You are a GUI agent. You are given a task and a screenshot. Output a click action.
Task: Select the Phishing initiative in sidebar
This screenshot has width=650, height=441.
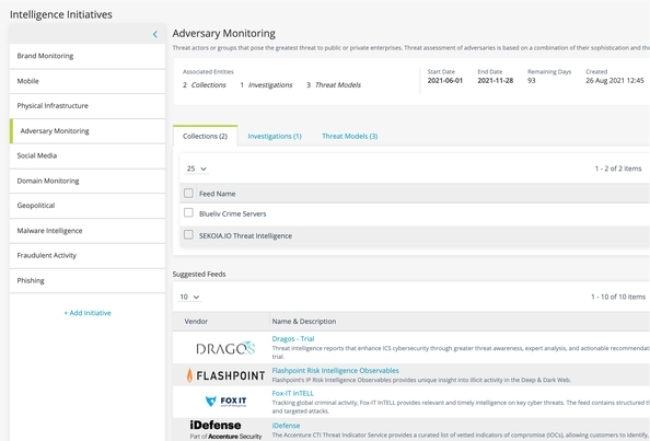pos(31,281)
